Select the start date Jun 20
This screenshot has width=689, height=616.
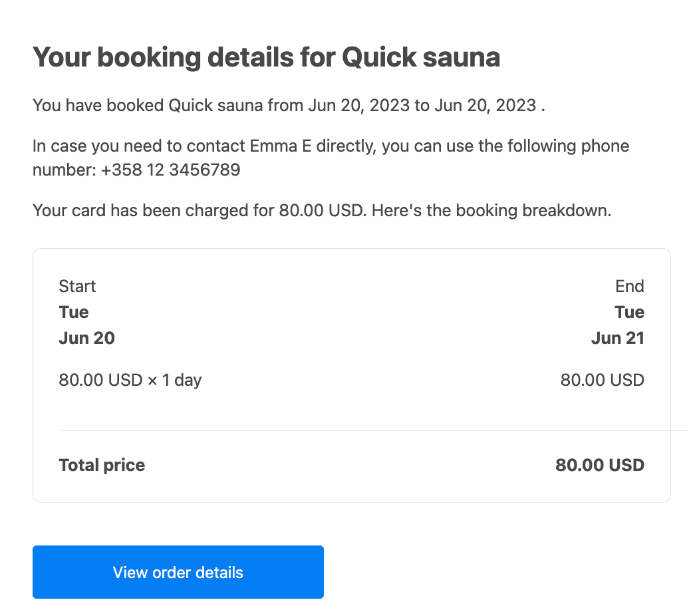pyautogui.click(x=86, y=338)
